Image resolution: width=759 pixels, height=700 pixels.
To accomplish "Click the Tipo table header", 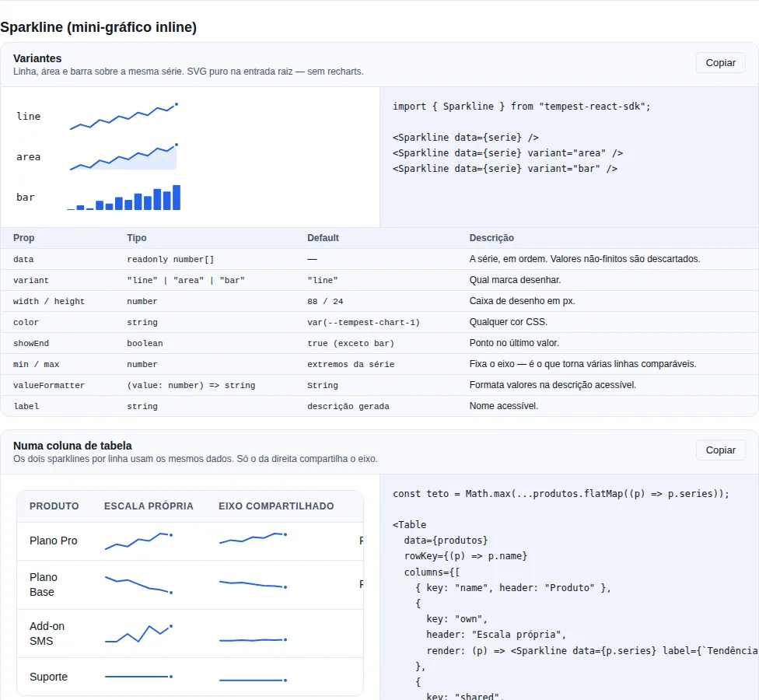I will point(137,238).
